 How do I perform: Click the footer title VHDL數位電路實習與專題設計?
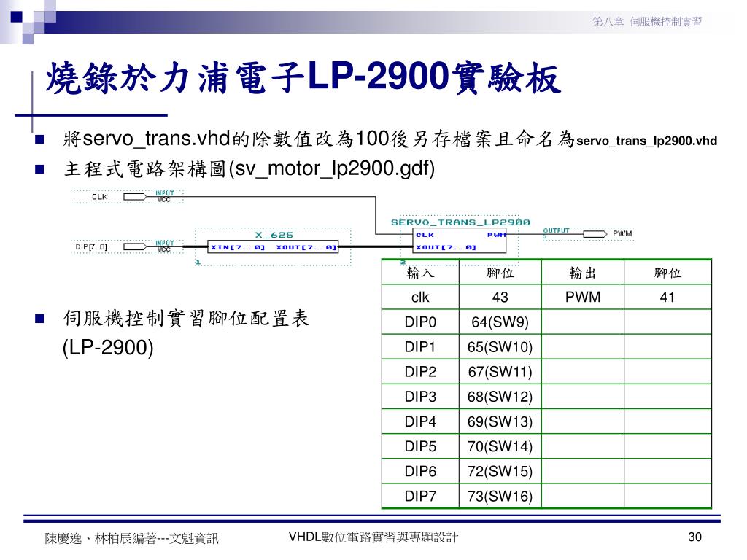coord(373,537)
